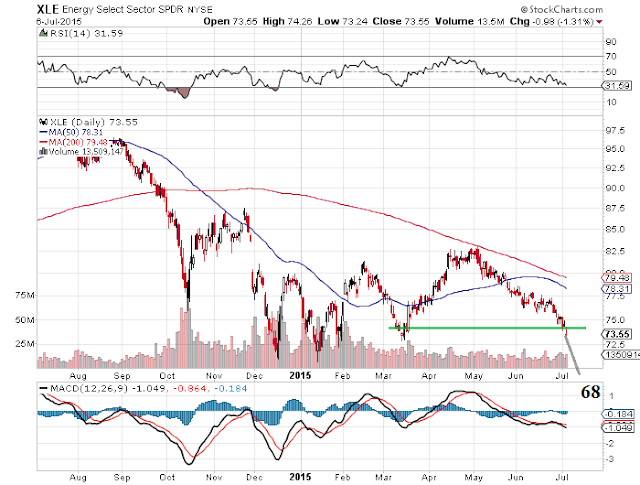Click the 78.31 MA(50) price tag

point(618,289)
